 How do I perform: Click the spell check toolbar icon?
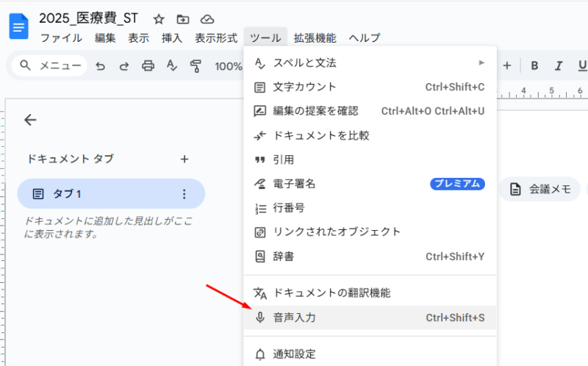pyautogui.click(x=172, y=66)
